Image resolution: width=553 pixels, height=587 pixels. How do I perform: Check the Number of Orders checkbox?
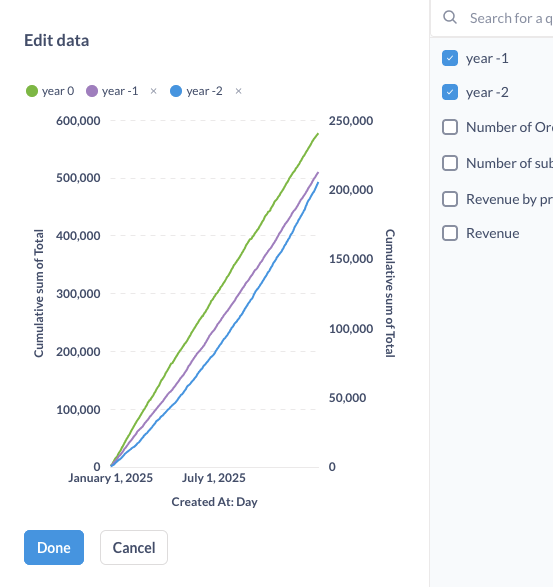450,127
